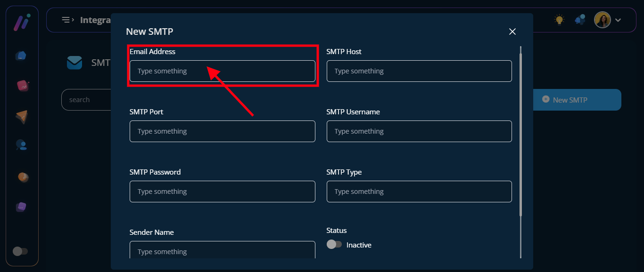Click the user profile avatar
The width and height of the screenshot is (644, 272).
pos(602,20)
